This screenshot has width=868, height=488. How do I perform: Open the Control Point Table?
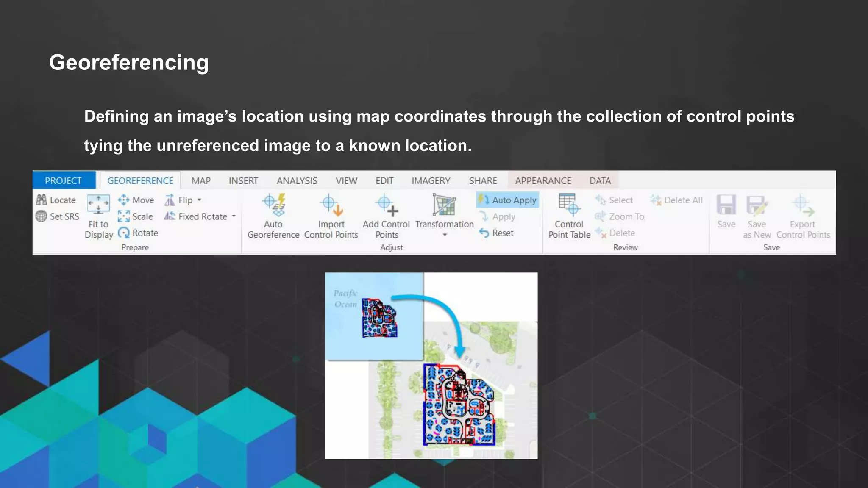(x=569, y=217)
